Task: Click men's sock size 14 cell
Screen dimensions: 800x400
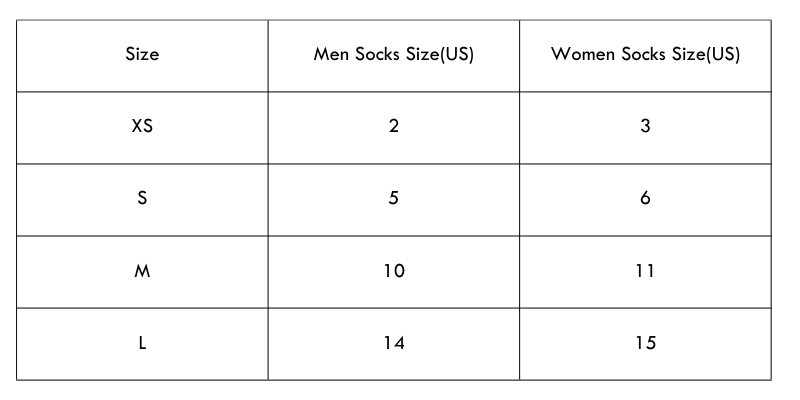Action: (393, 343)
